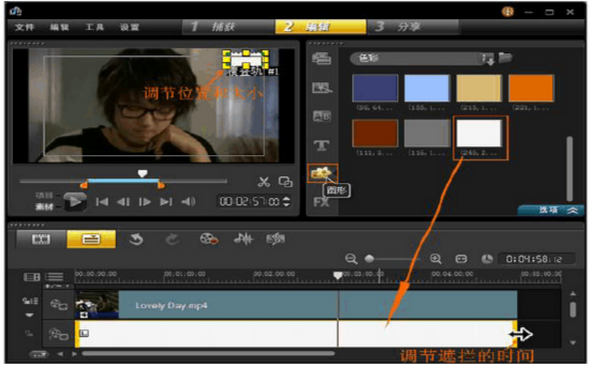
Task: Open the 图形 graphics library icon
Action: click(x=322, y=173)
